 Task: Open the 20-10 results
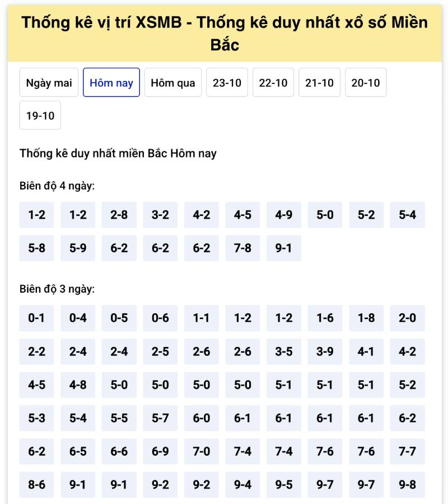[366, 82]
